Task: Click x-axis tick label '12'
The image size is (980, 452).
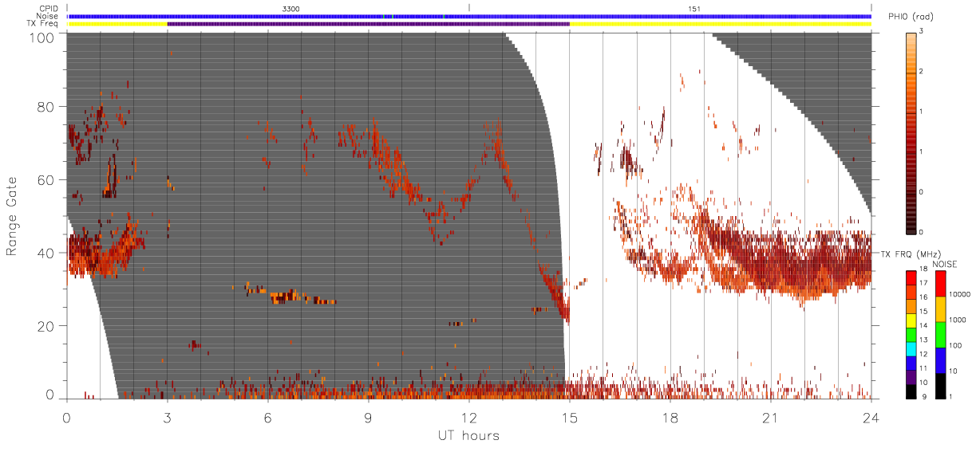Action: [x=468, y=417]
